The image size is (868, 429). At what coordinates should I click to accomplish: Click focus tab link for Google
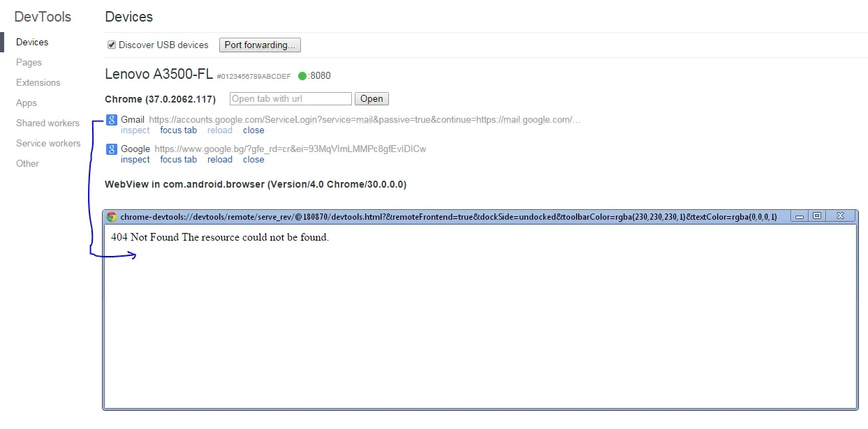tap(178, 160)
